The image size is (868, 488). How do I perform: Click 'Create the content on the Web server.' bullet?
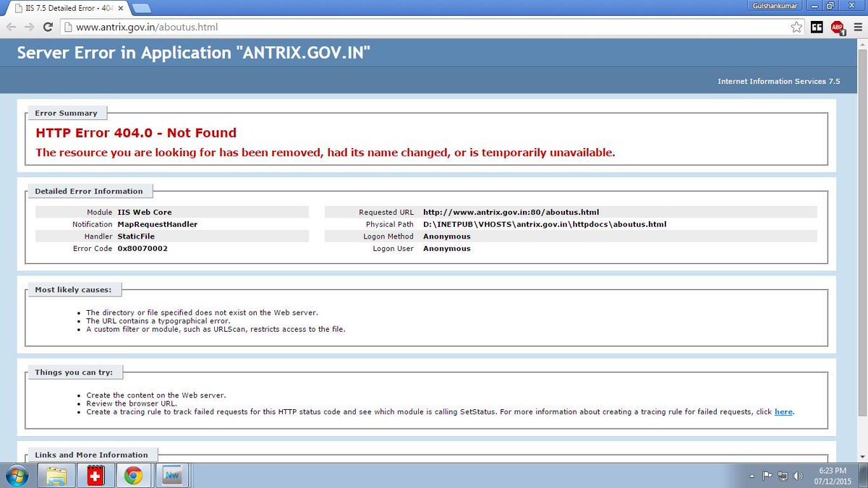156,395
